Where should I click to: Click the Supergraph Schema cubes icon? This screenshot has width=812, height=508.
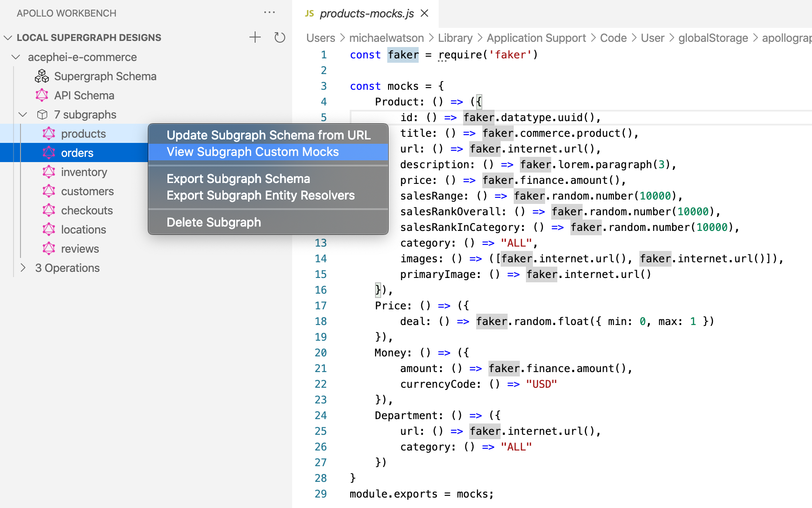pos(42,76)
